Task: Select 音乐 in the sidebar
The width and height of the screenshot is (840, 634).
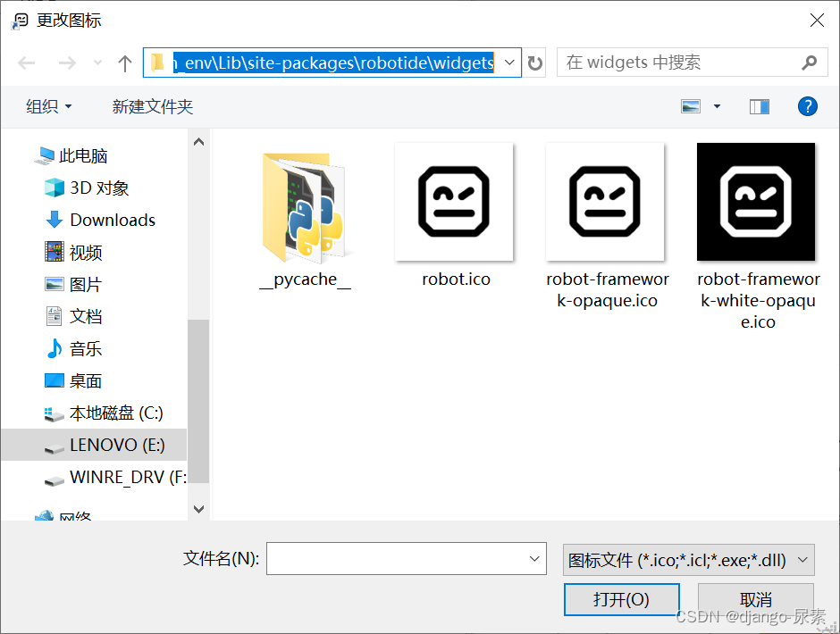Action: [85, 348]
